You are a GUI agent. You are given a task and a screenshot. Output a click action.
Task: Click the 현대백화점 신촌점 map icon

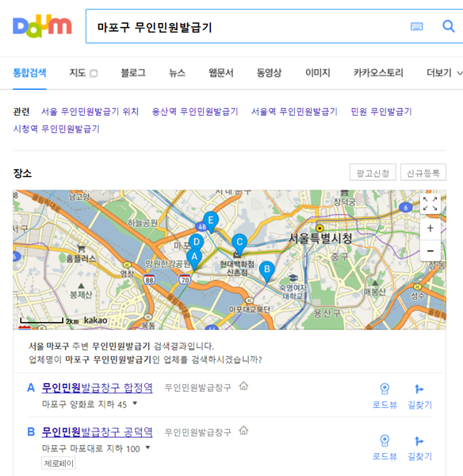(x=237, y=255)
